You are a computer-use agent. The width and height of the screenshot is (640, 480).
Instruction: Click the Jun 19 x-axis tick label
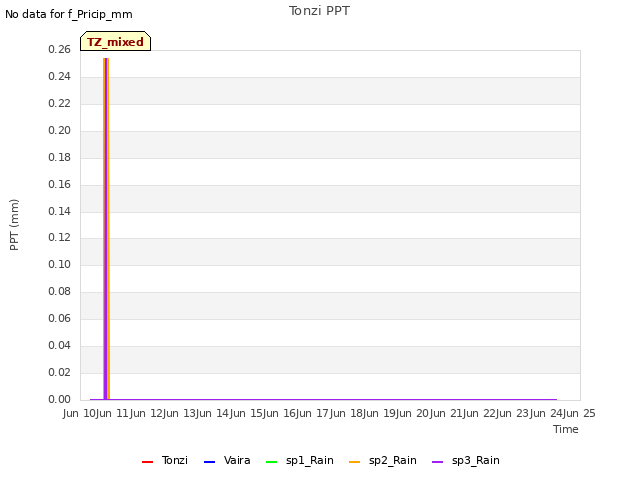click(381, 413)
